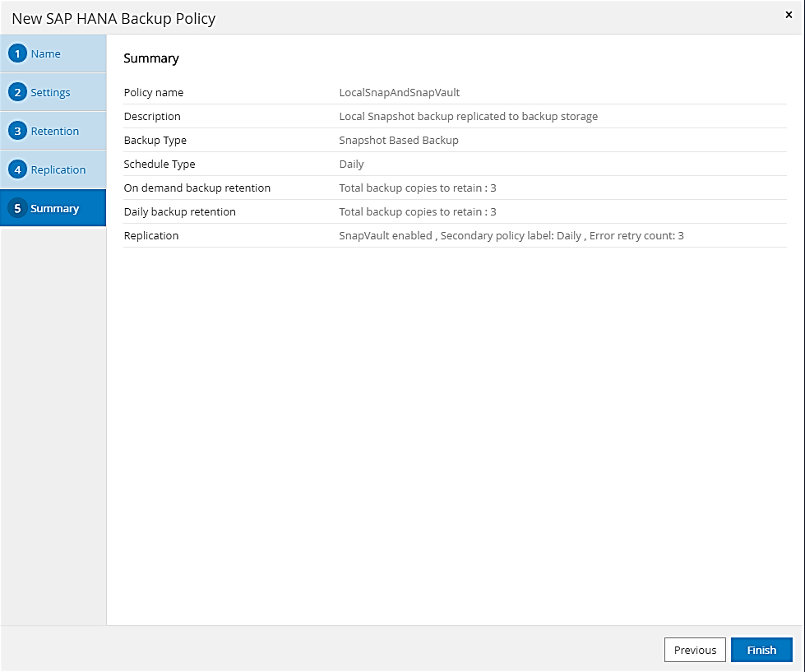The height and width of the screenshot is (672, 805).
Task: Click the step 1 number circle
Action: click(18, 54)
